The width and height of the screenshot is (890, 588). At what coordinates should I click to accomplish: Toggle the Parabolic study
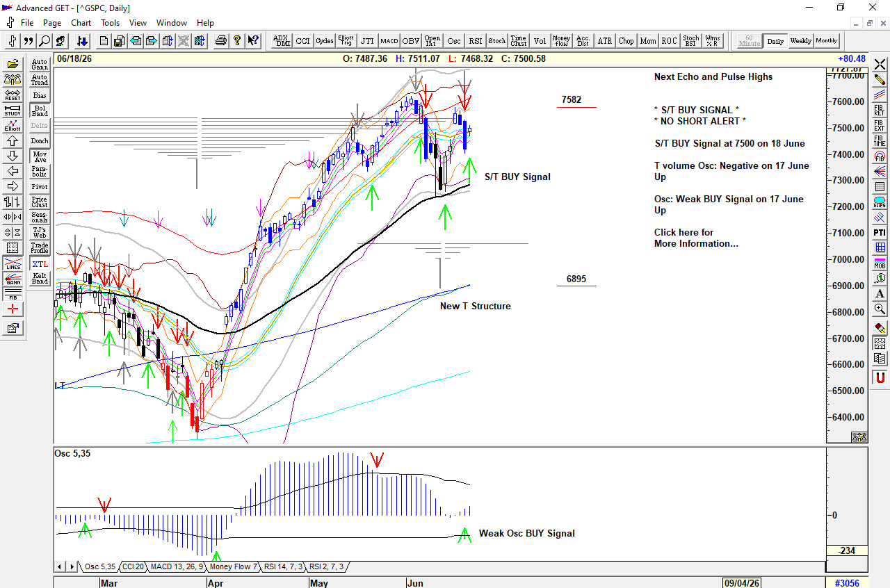(x=40, y=172)
